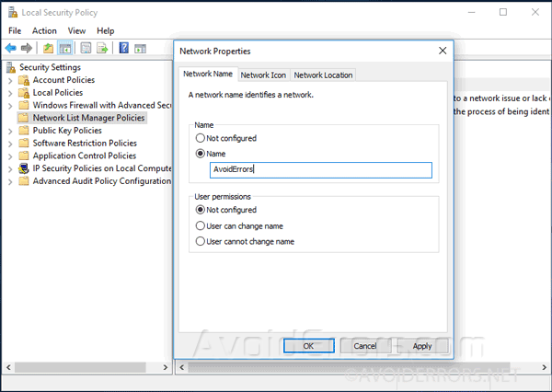This screenshot has width=552, height=392.
Task: Open the Action menu
Action: 44,30
